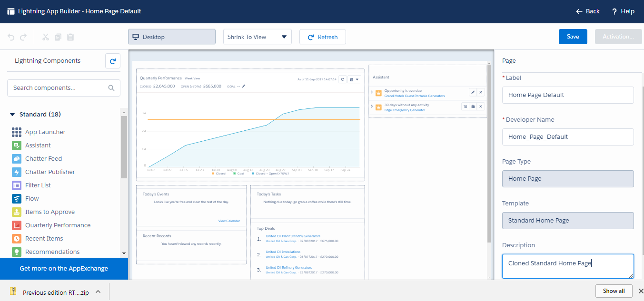644x301 pixels.
Task: Open Grand Hotels Guest Portable Generators link
Action: coord(415,96)
